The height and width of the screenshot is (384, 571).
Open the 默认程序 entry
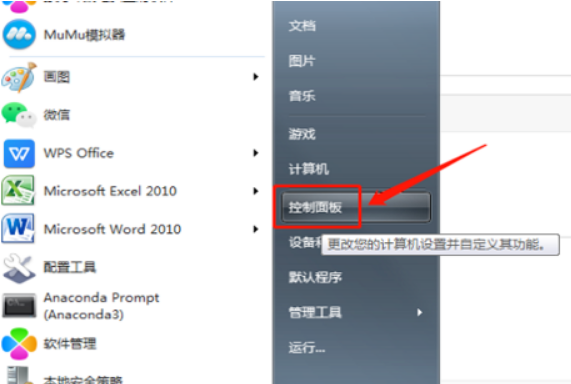(x=315, y=277)
